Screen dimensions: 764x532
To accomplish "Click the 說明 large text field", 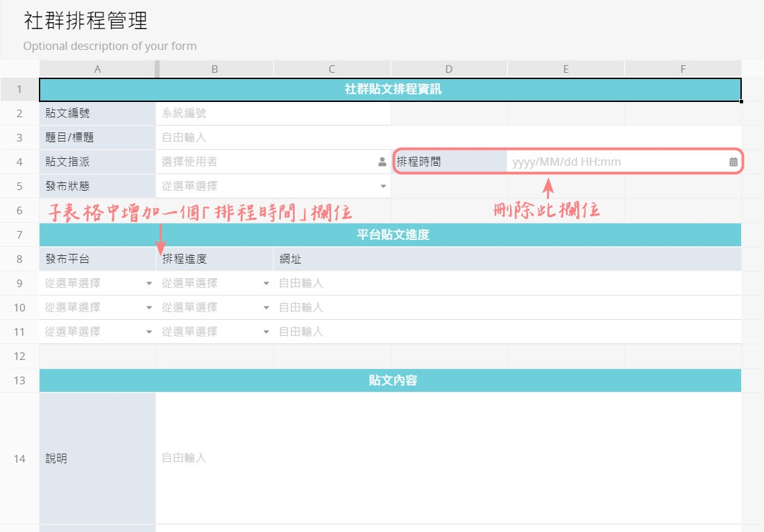I will (x=448, y=458).
